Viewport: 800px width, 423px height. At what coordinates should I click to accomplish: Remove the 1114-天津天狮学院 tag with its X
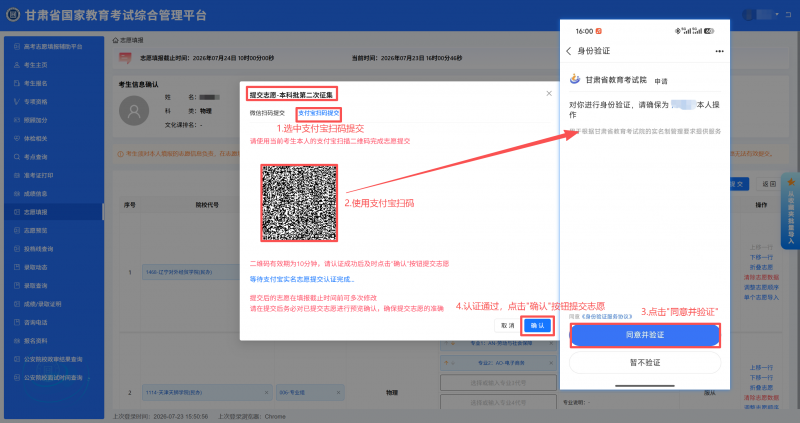point(266,392)
